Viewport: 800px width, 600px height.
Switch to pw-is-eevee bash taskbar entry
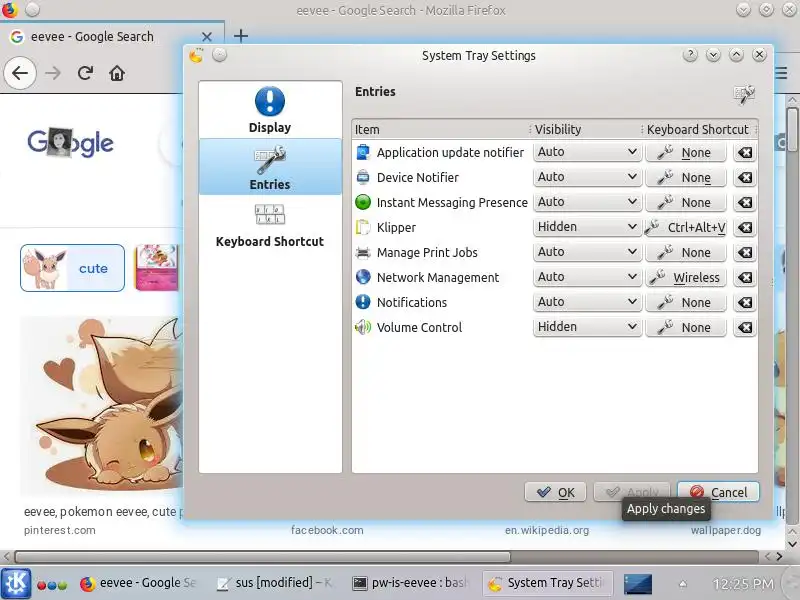411,583
